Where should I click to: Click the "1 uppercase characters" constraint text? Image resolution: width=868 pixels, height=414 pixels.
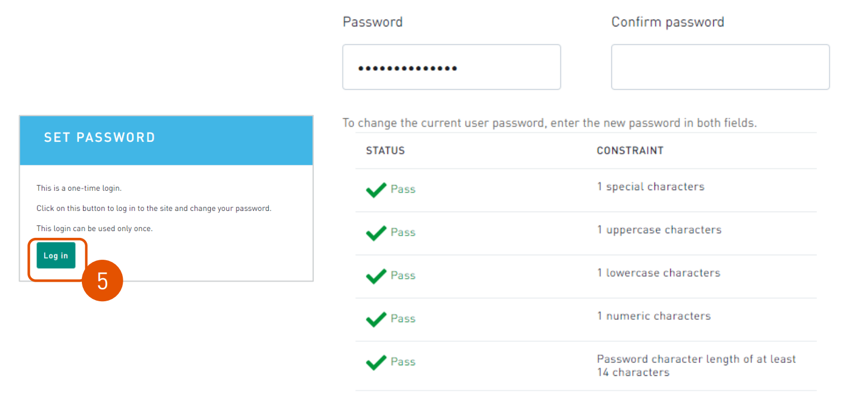click(x=659, y=230)
